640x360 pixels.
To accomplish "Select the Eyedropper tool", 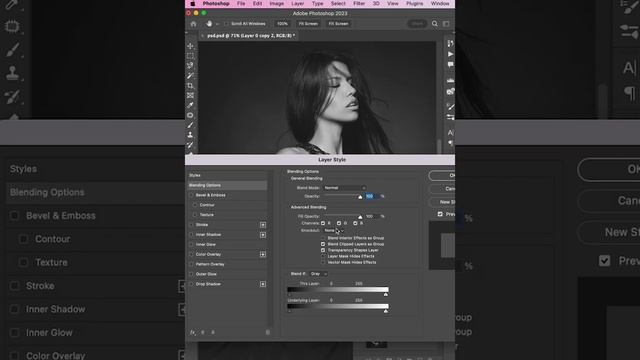I will (x=190, y=105).
